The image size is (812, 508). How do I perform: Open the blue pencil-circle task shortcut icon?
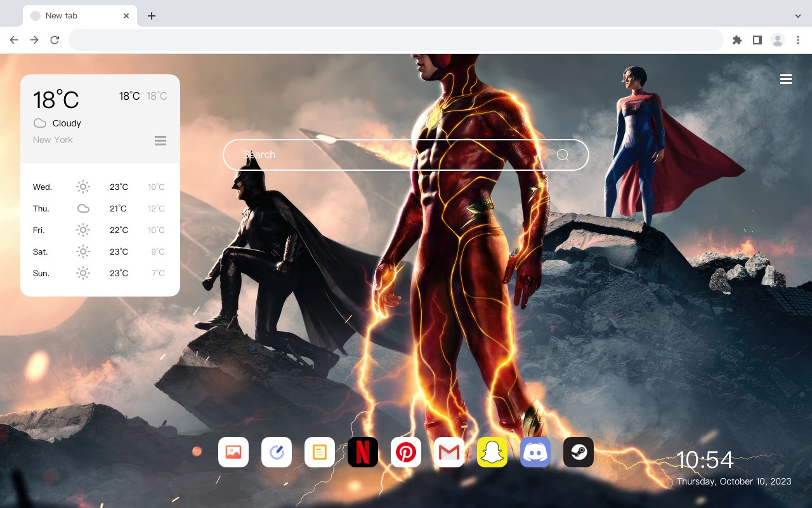coord(277,452)
